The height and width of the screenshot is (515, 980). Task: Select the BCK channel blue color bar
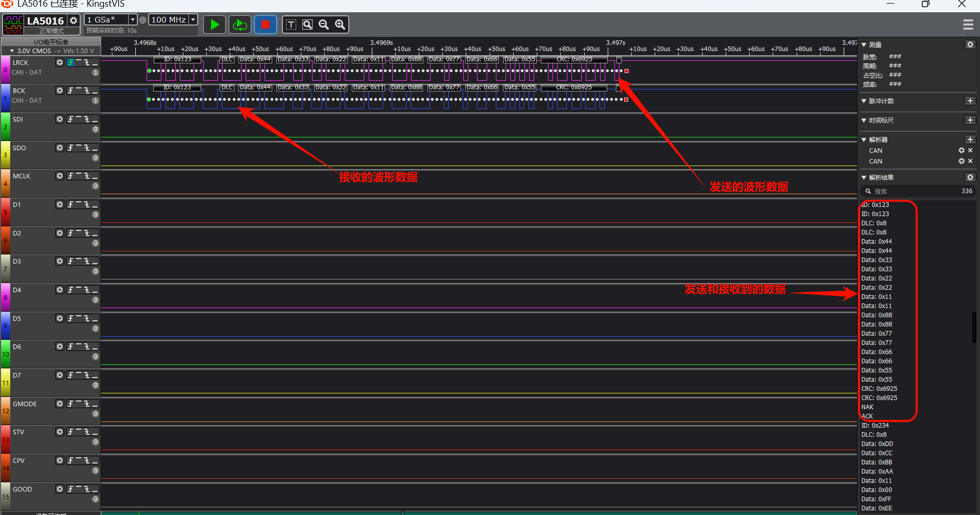[x=5, y=99]
